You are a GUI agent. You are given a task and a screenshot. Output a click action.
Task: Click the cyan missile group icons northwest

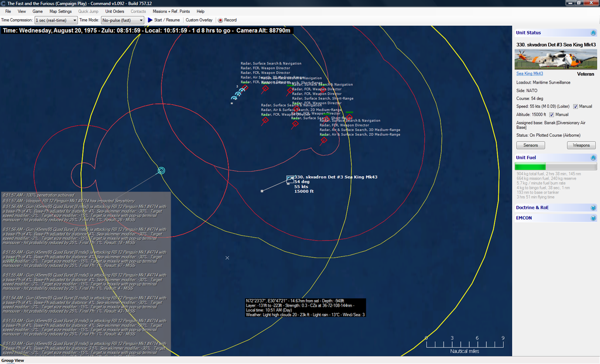tap(237, 94)
